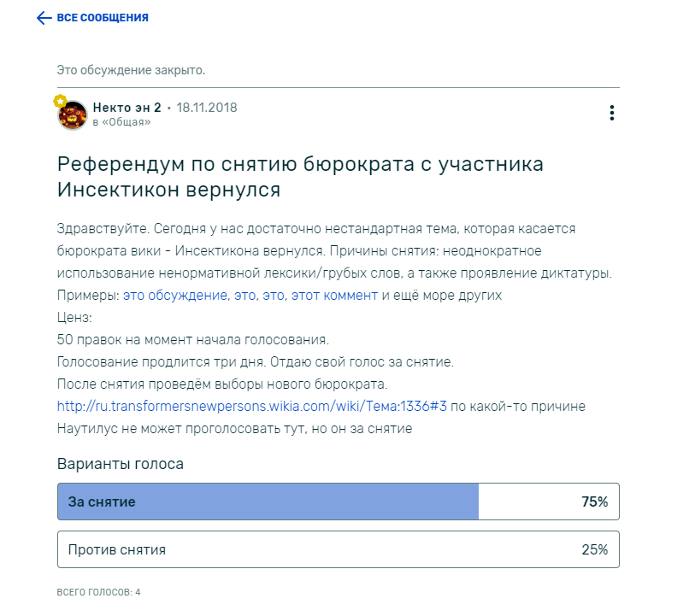The width and height of the screenshot is (695, 616).
Task: Open the profile of Некто эн 2
Action: tap(127, 108)
